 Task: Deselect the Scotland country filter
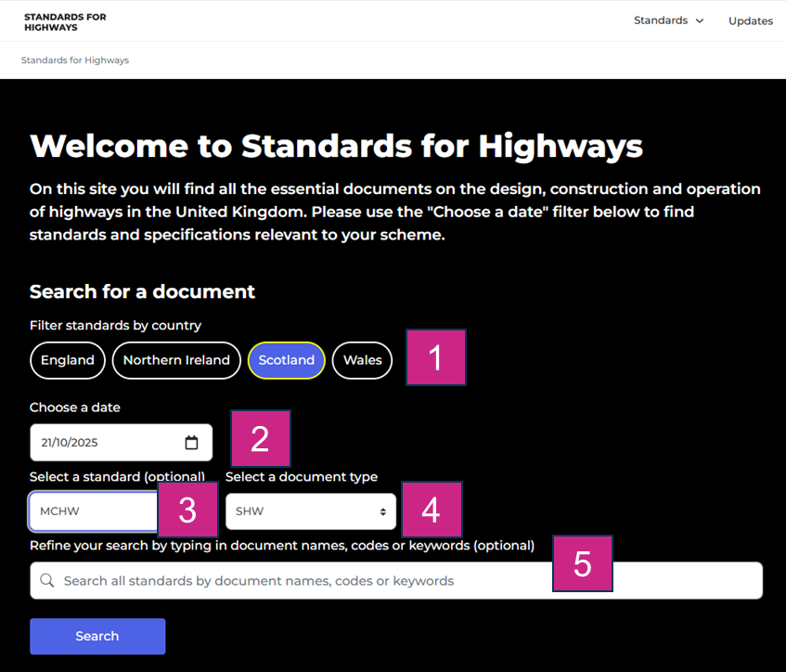(x=286, y=360)
